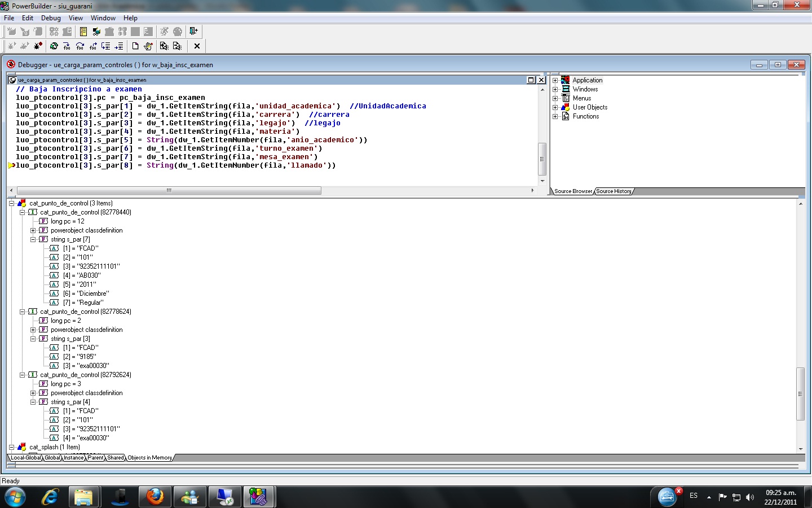Expand the User Objects node
The image size is (812, 508).
coord(555,107)
